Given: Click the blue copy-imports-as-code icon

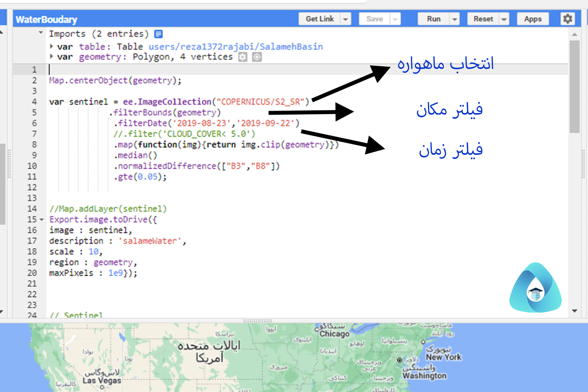Looking at the screenshot, I should tap(158, 33).
